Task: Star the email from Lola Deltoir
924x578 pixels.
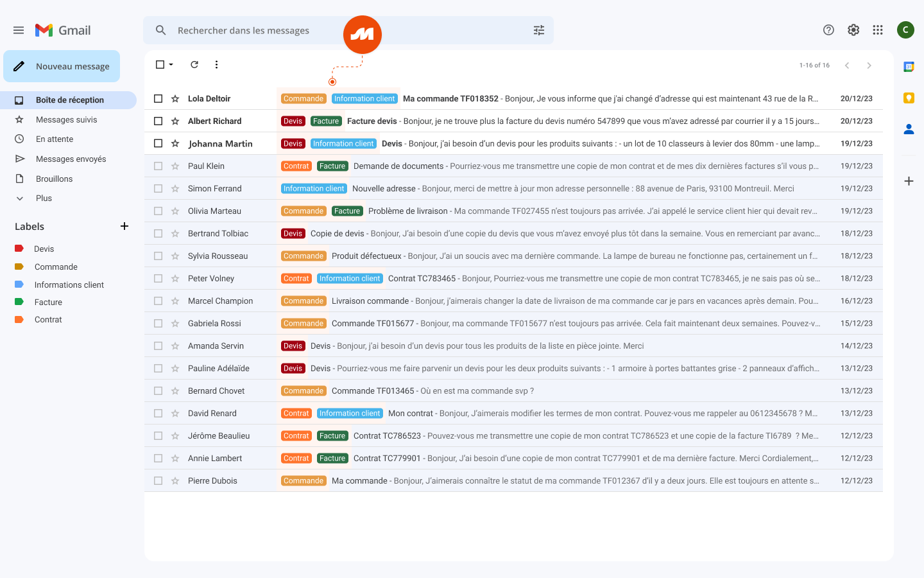Action: [175, 99]
